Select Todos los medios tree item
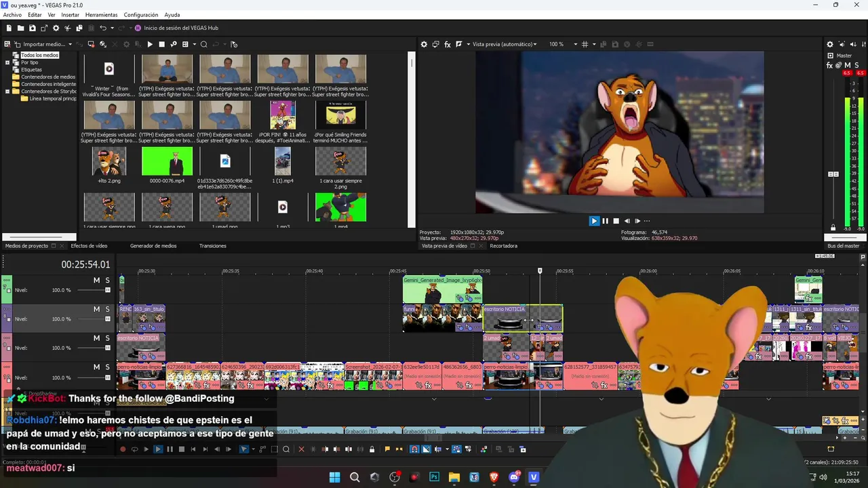Viewport: 868px width, 488px height. coord(39,55)
